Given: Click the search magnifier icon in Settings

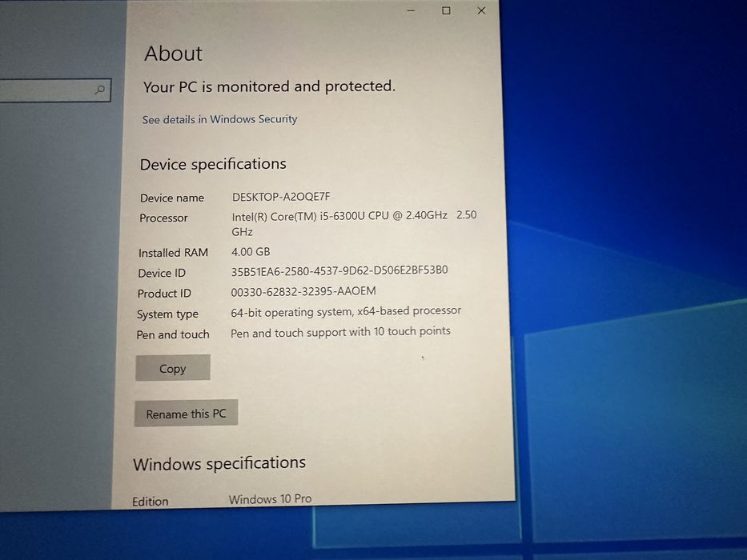Looking at the screenshot, I should click(100, 90).
